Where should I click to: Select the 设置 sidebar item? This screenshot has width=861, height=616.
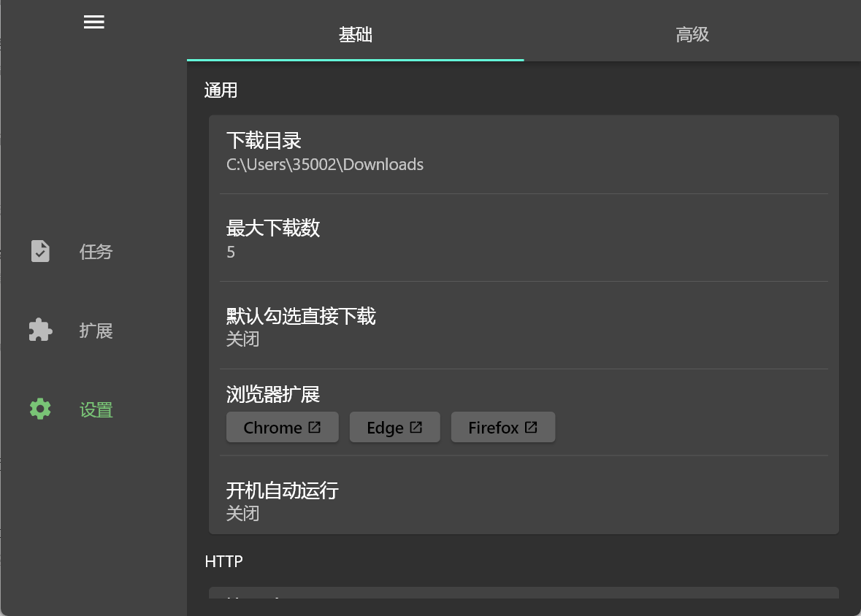[93, 409]
